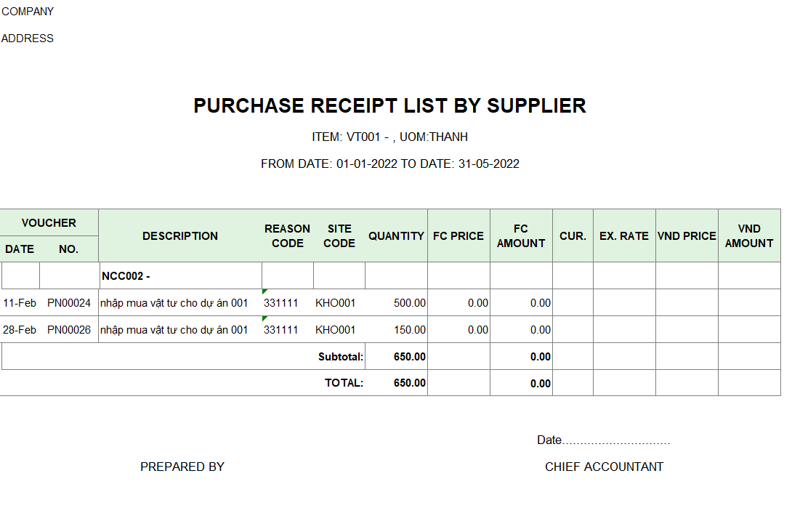Click the NCC002 supplier group cell
This screenshot has height=532, width=800.
pos(180,275)
